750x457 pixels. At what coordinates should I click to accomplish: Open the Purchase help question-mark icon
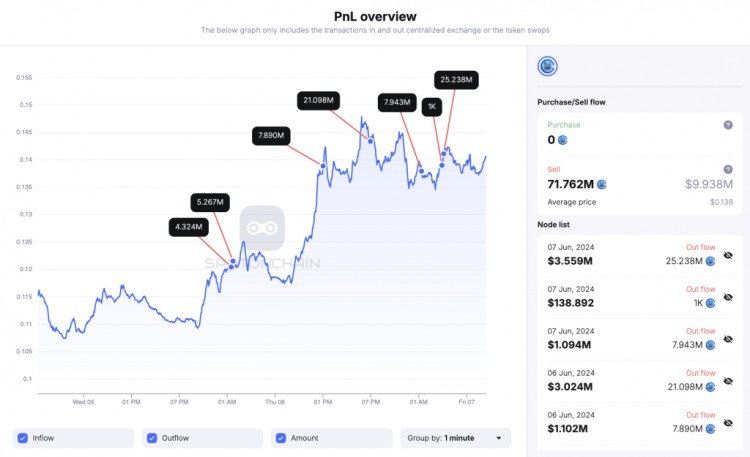pos(728,125)
